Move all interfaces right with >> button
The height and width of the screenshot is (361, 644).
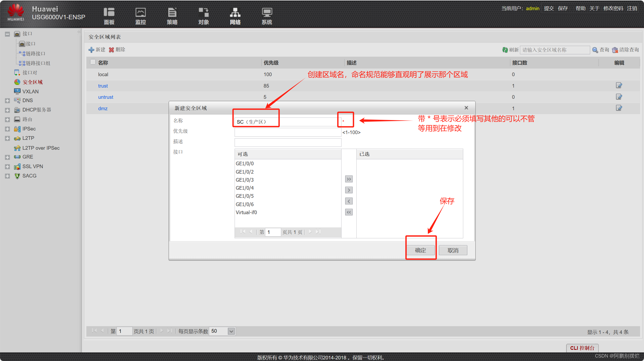[349, 179]
